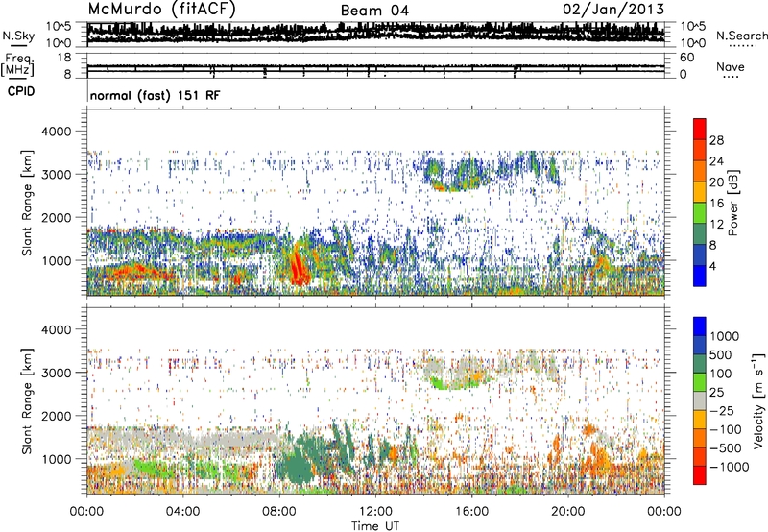Click the 1000 tick of velocity panel
The width and height of the screenshot is (768, 532).
[57, 458]
